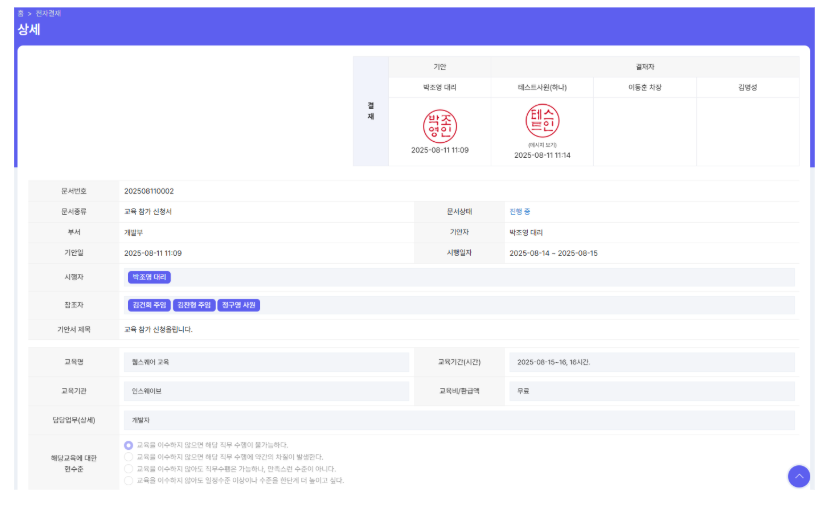Click 박조영 대리's red approval stamp

[x=439, y=126]
